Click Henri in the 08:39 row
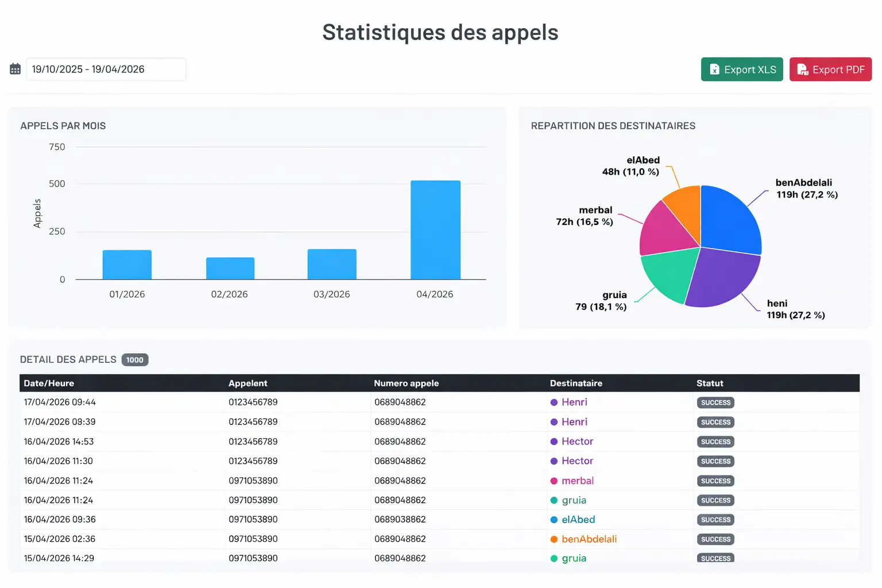The image size is (882, 588). 574,421
